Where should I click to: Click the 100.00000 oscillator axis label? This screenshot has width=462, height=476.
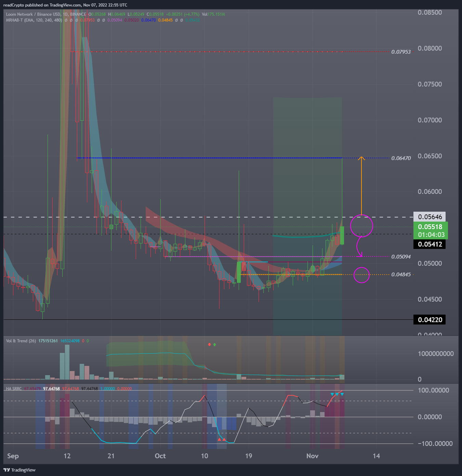433,390
